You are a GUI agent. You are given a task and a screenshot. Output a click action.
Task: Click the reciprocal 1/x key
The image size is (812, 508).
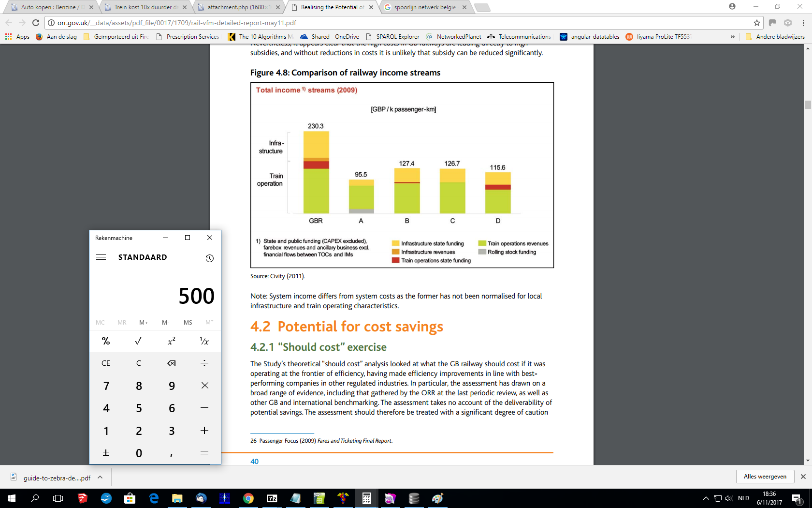pos(204,341)
